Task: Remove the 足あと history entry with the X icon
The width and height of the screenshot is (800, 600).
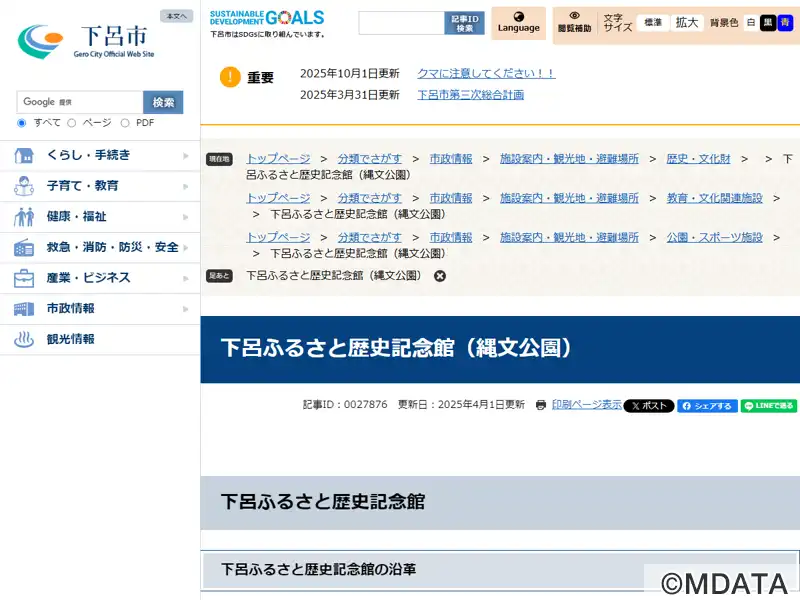Action: (440, 276)
